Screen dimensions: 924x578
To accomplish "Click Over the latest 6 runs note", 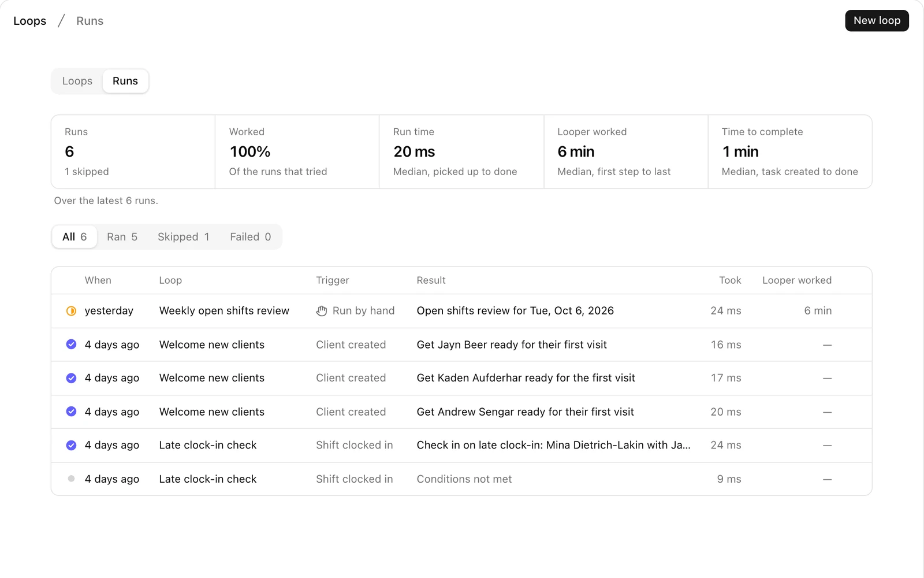I will pyautogui.click(x=106, y=201).
